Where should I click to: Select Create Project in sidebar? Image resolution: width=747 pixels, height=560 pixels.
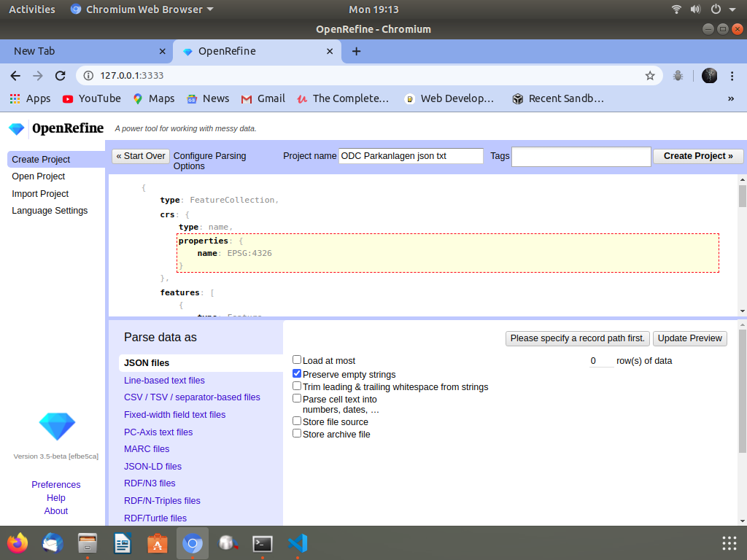click(x=56, y=160)
